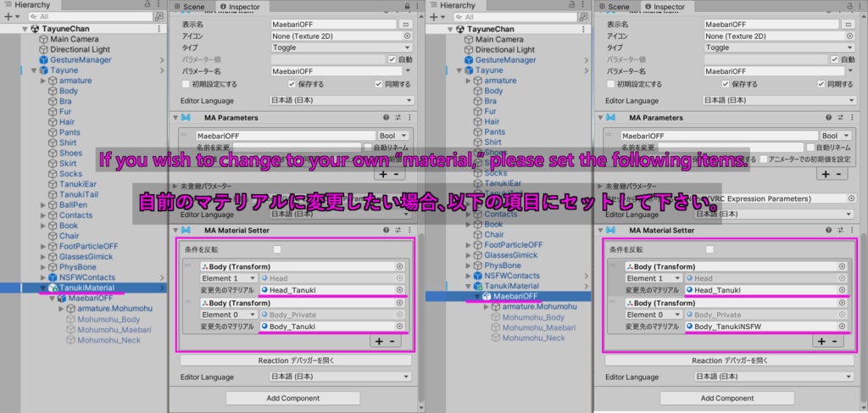Switch to Scene tab in right window

coord(615,7)
